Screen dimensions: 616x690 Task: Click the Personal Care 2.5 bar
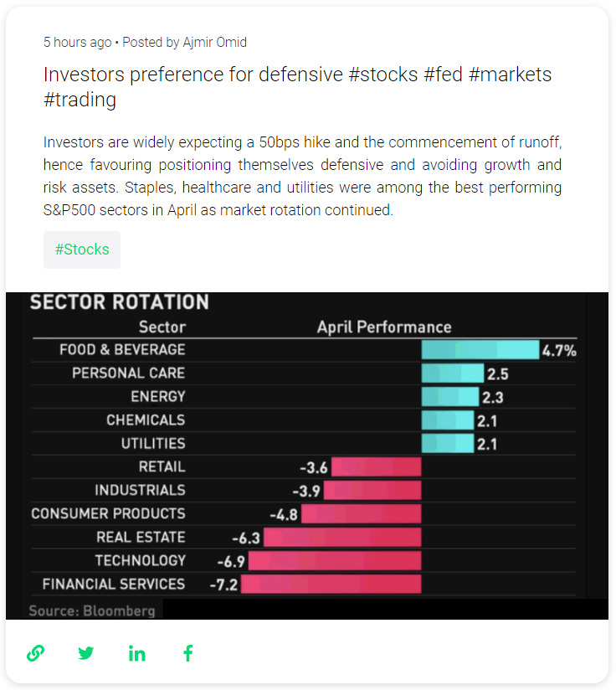point(453,373)
